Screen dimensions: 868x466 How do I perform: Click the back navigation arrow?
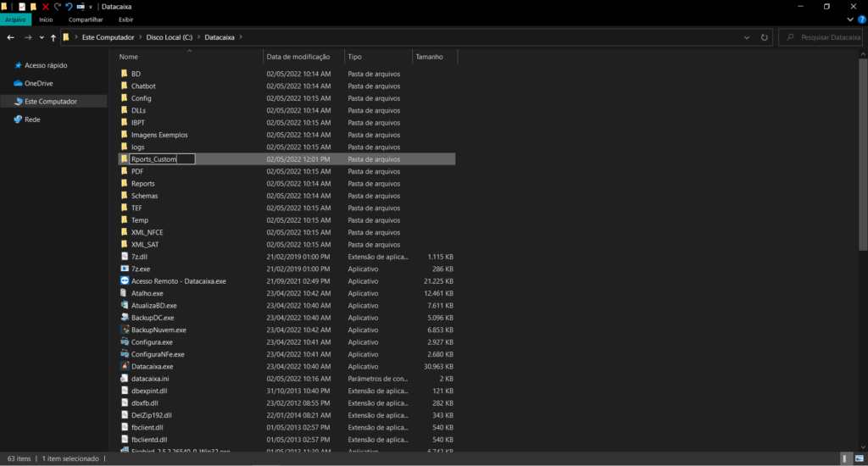[10, 38]
